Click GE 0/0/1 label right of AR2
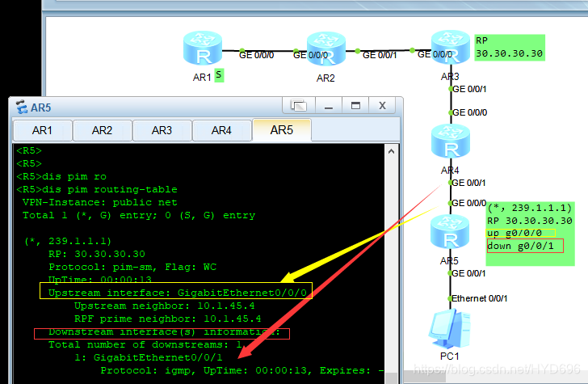Image resolution: width=588 pixels, height=384 pixels. pos(380,55)
